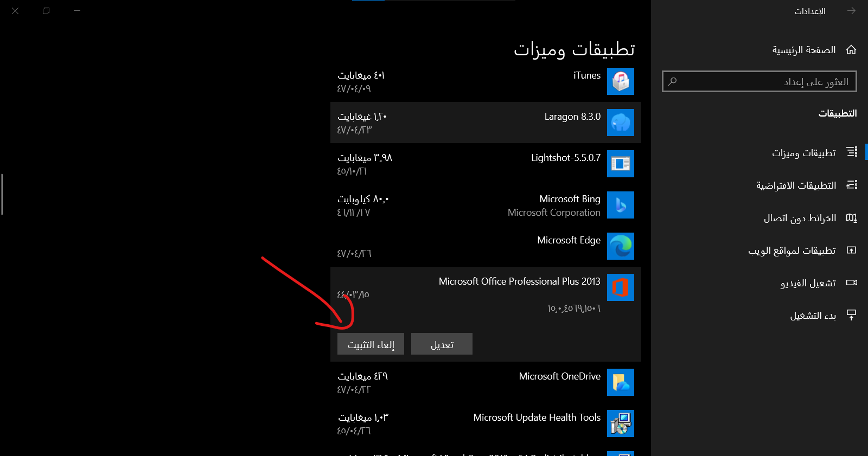
Task: Click the Microsoft Update Health Tools icon
Action: pyautogui.click(x=620, y=423)
